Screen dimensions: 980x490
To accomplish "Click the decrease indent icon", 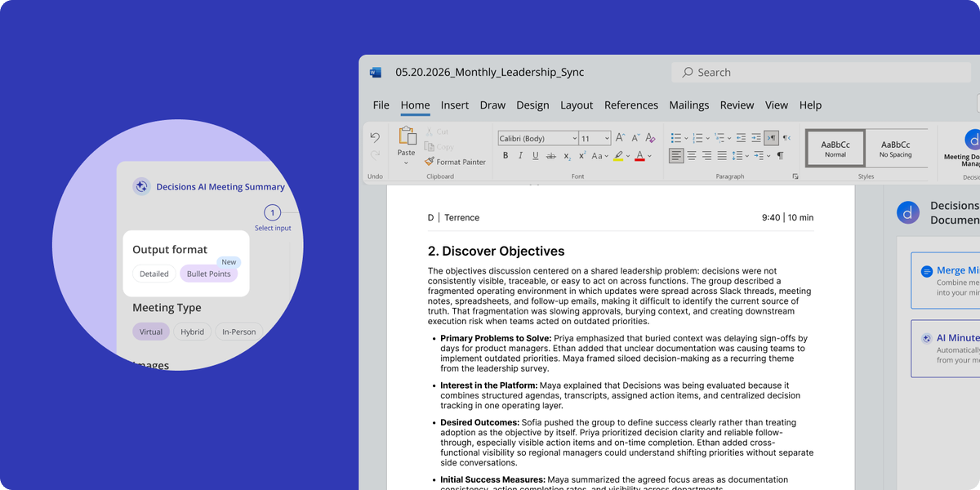I will pyautogui.click(x=741, y=138).
